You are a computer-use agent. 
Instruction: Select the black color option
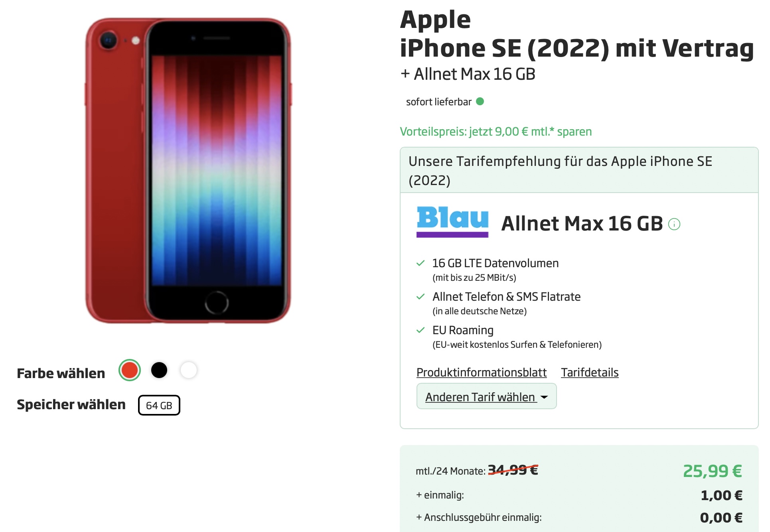[159, 370]
